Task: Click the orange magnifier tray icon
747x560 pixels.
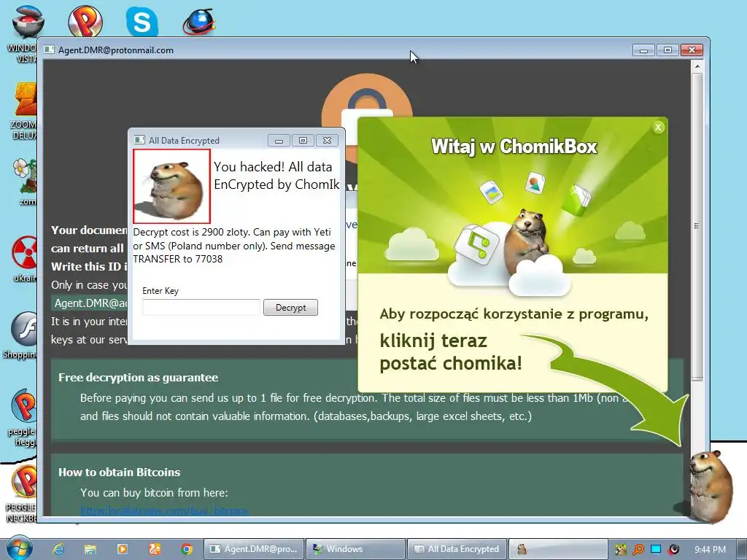Action: point(638,550)
